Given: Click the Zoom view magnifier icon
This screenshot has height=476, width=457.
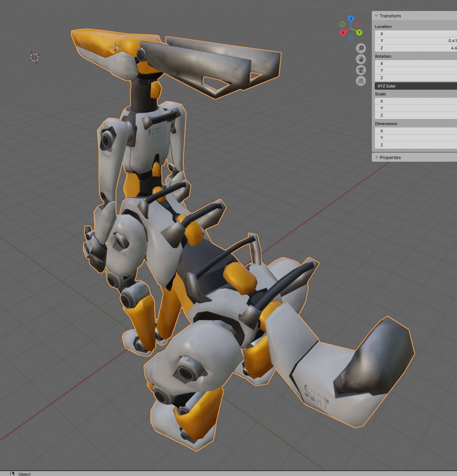Looking at the screenshot, I should [361, 48].
